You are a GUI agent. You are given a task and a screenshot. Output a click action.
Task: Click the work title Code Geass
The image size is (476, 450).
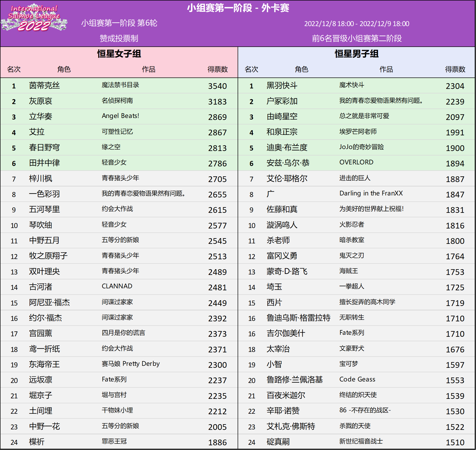coord(357,379)
